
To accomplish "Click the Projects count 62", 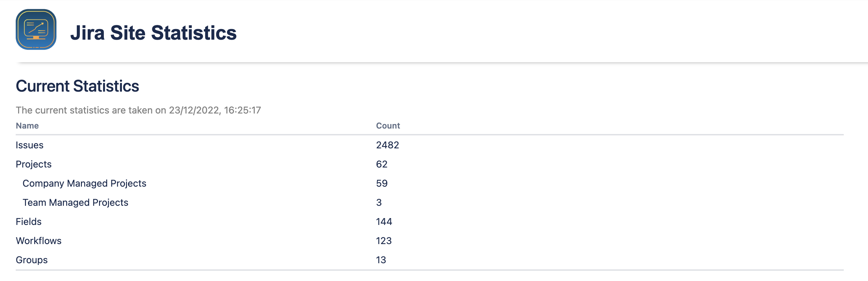I will pyautogui.click(x=382, y=164).
